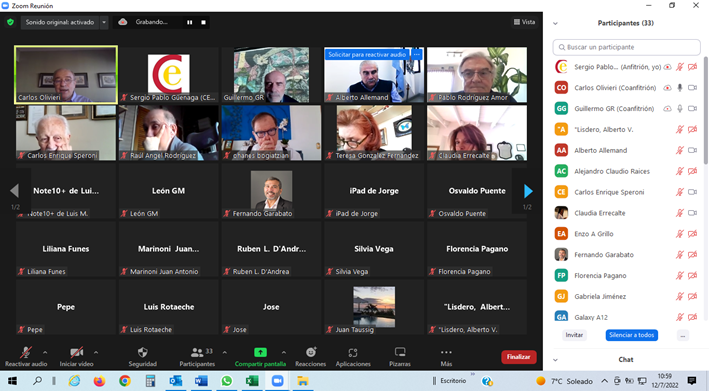Expand share options arrow beside Compartir pantalla
Screen dimensions: 709x391
pos(284,352)
